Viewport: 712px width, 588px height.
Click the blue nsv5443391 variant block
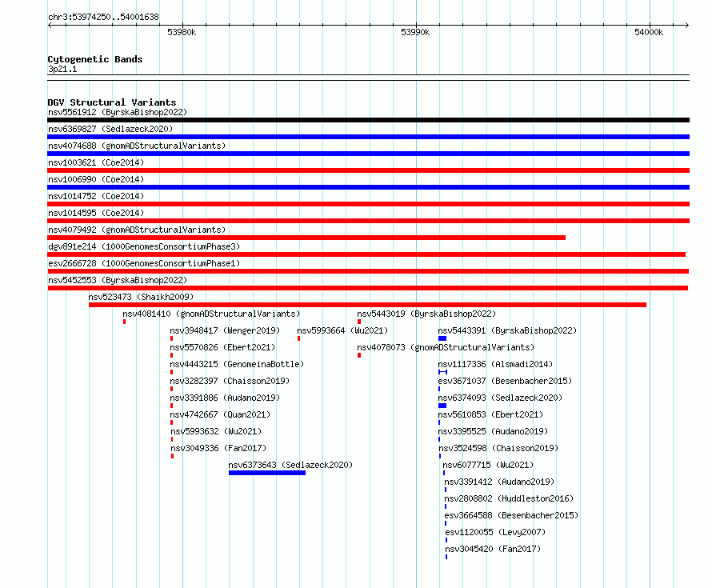click(x=442, y=338)
